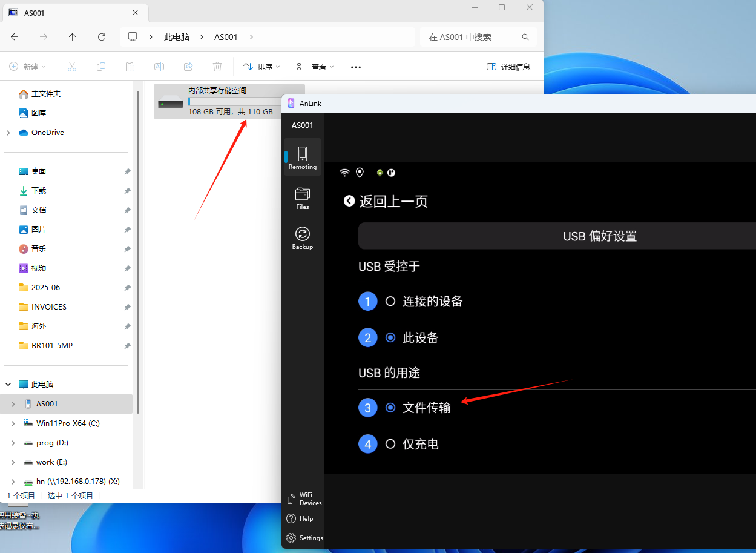756x553 pixels.
Task: Expand the hn network drive (X:) node
Action: point(13,482)
